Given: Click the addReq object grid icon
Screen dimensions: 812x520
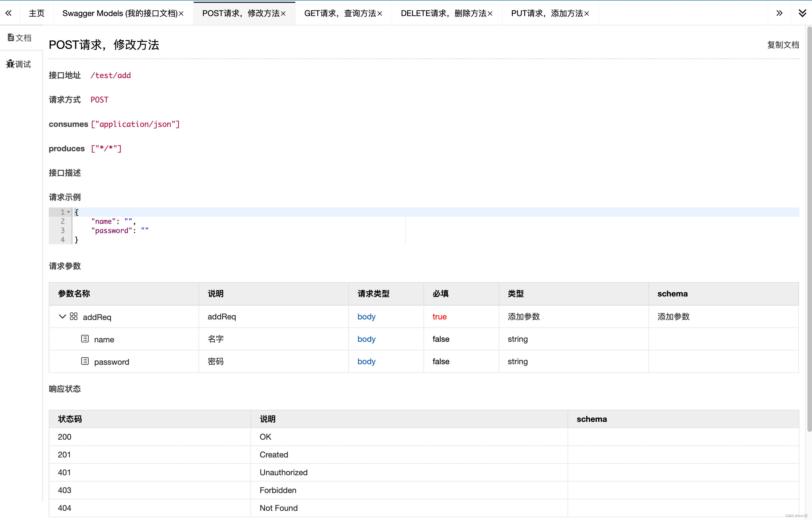Looking at the screenshot, I should point(74,316).
